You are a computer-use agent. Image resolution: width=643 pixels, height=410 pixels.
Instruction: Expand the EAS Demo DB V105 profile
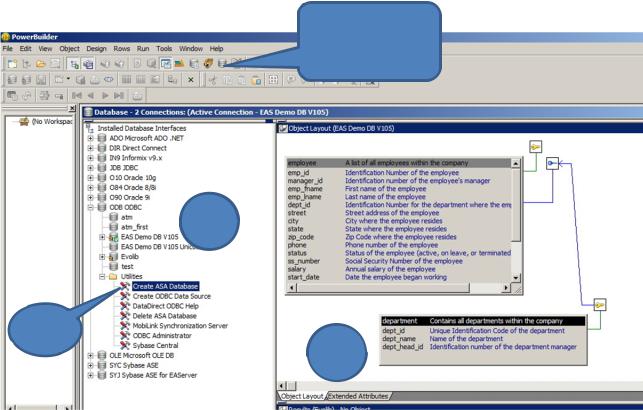coord(102,237)
